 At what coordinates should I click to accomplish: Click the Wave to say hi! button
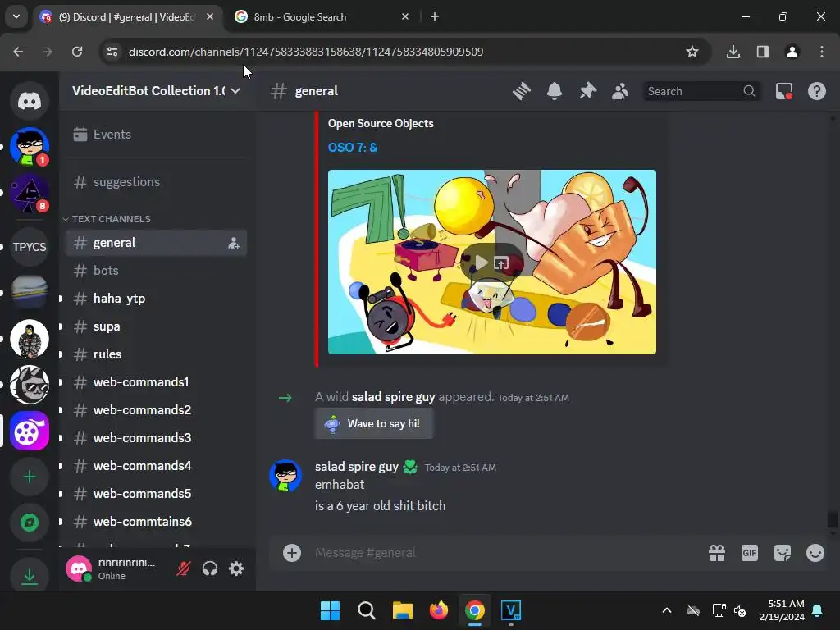point(374,423)
